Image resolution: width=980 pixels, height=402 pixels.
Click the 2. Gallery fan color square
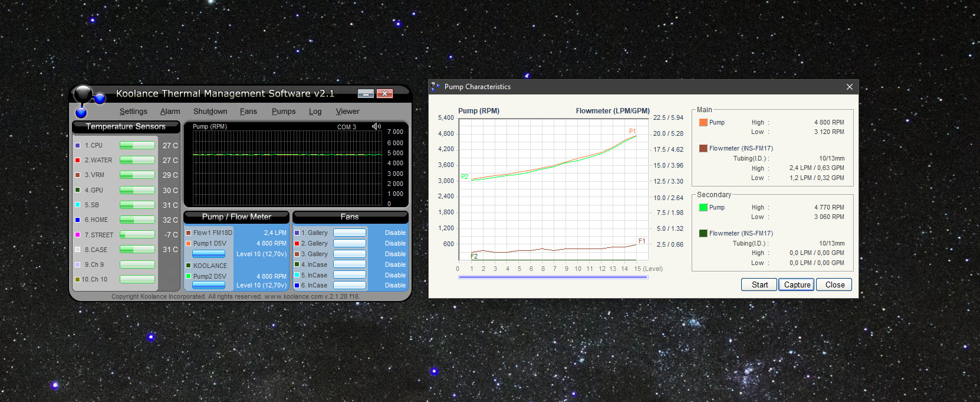(x=297, y=243)
